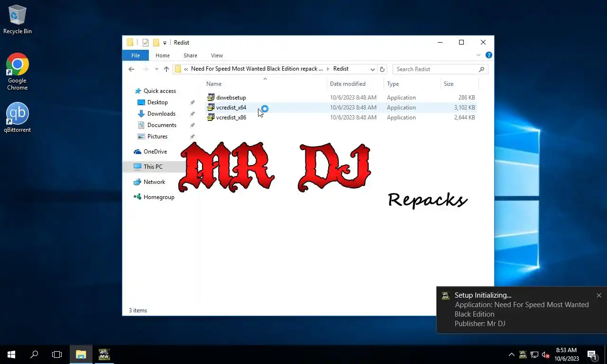This screenshot has height=364, width=607.
Task: Unpin Documents from Quick access
Action: pos(192,125)
